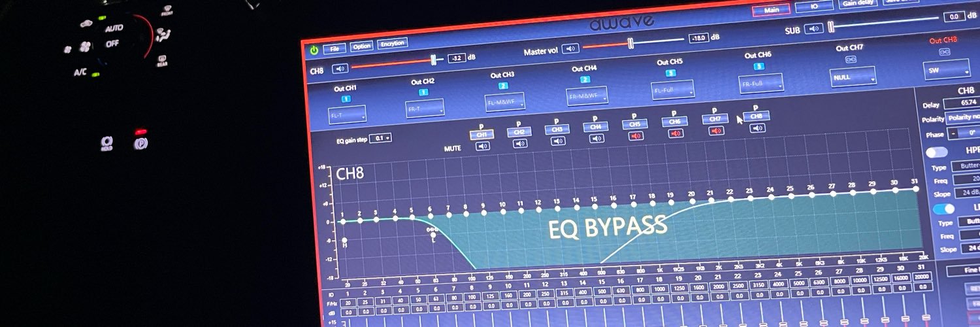
Task: Click the Master vol -18.0 dB field
Action: point(699,38)
